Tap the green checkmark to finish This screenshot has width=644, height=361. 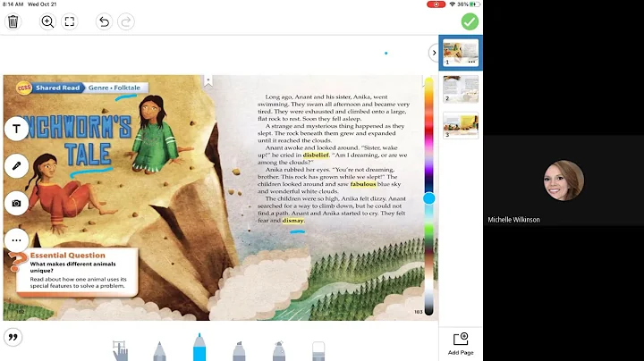(x=470, y=21)
